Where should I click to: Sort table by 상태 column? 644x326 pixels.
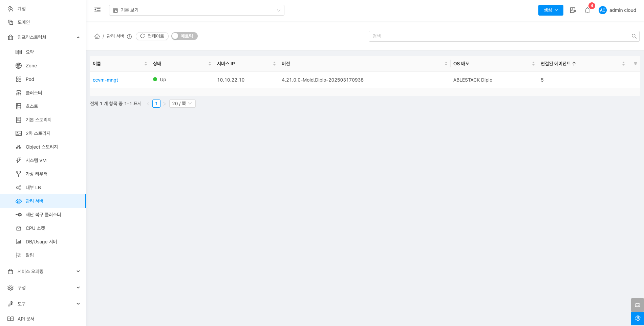click(x=210, y=64)
